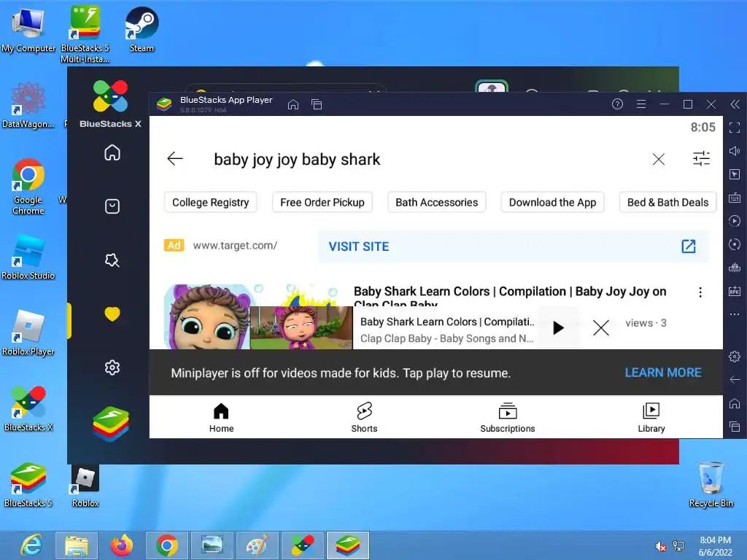Open BlueStacks X search icon
The height and width of the screenshot is (560, 747).
(x=112, y=260)
